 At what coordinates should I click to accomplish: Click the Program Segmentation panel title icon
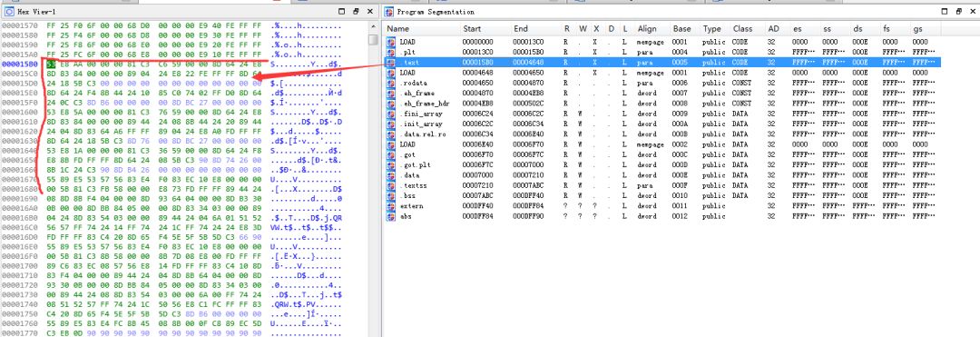coord(388,11)
